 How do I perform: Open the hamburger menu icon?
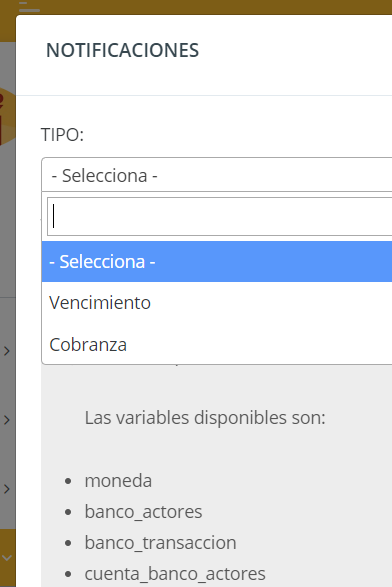click(28, 6)
